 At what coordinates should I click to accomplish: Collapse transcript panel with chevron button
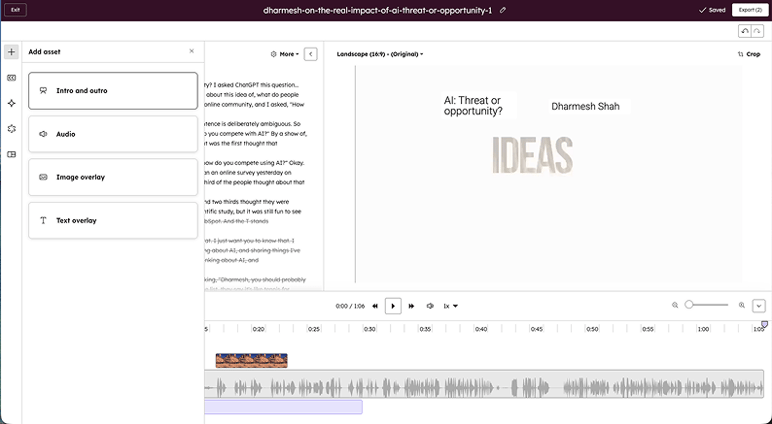pos(311,54)
